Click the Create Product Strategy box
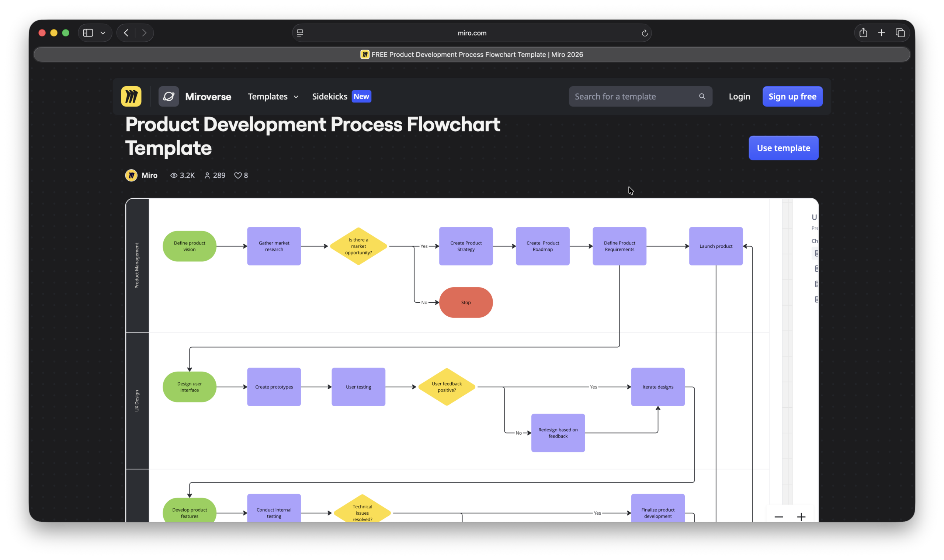 click(x=466, y=246)
